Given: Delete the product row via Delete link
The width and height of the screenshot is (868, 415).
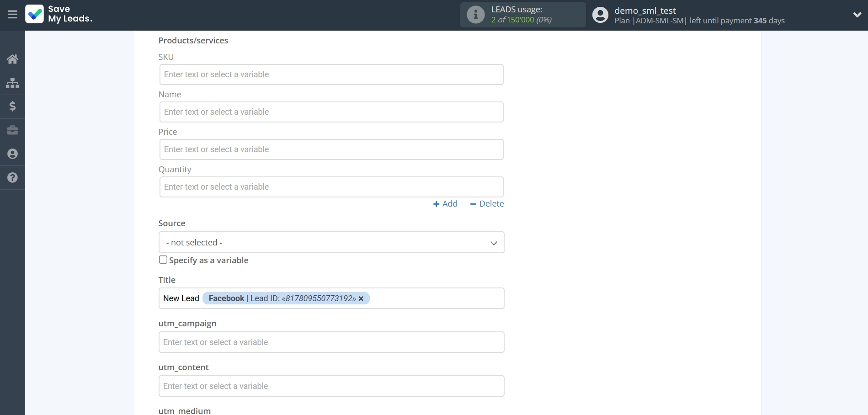Looking at the screenshot, I should [486, 204].
